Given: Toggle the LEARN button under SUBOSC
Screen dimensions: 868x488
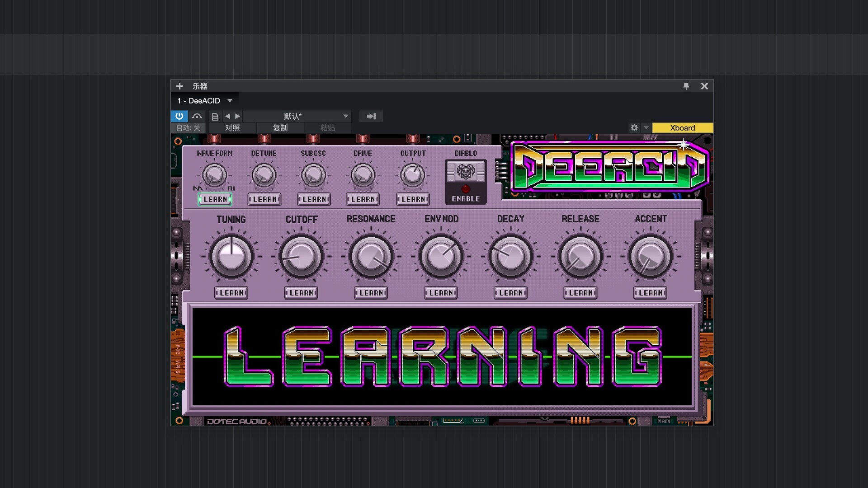Looking at the screenshot, I should (x=314, y=199).
